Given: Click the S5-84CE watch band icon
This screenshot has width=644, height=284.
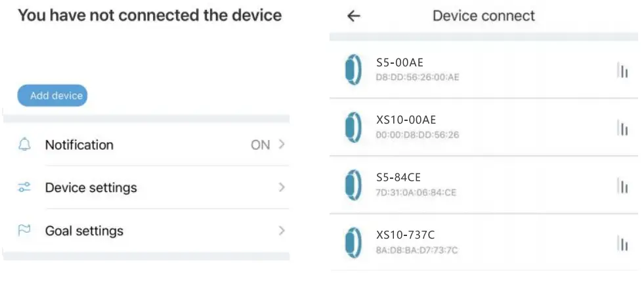Looking at the screenshot, I should pos(353,185).
